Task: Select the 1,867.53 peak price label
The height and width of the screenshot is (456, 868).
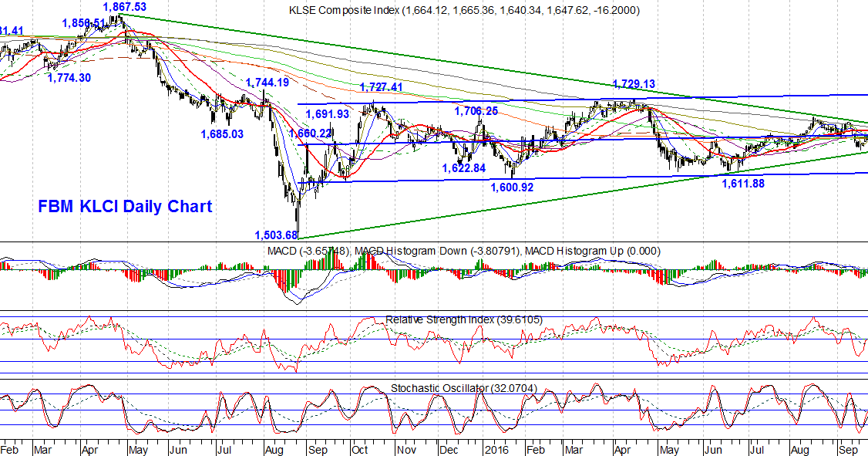Action: [125, 7]
